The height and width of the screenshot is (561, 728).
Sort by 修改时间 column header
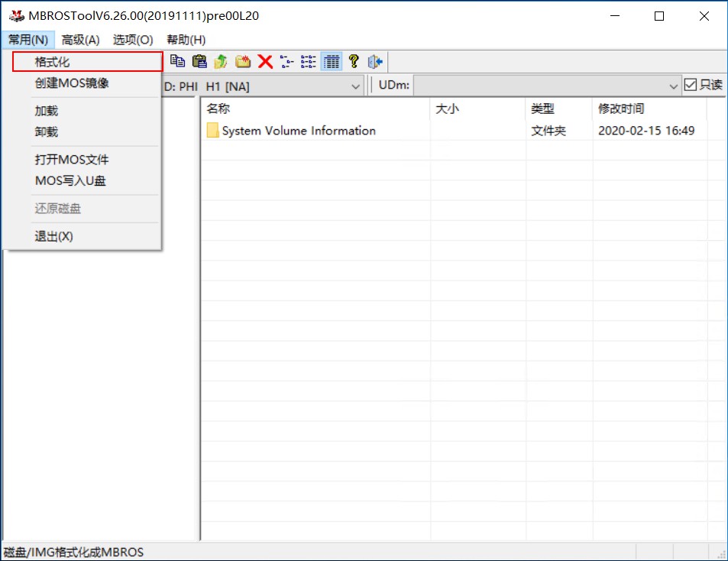pyautogui.click(x=620, y=109)
